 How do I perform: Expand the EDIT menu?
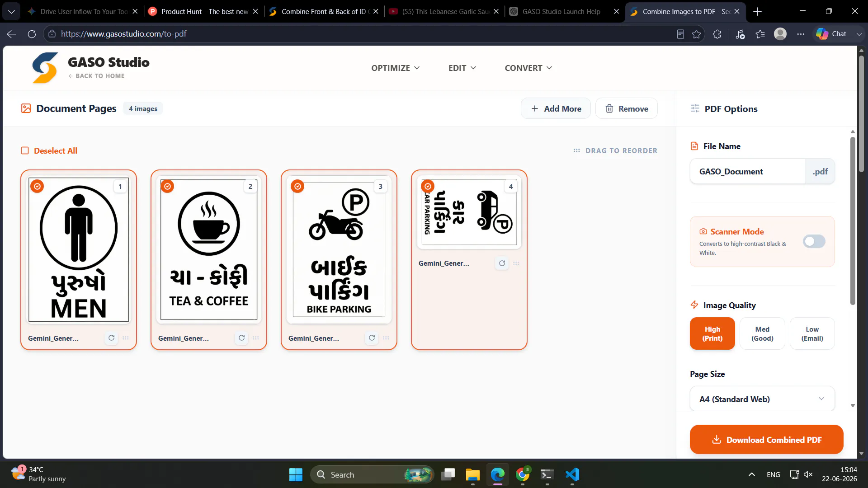[462, 68]
